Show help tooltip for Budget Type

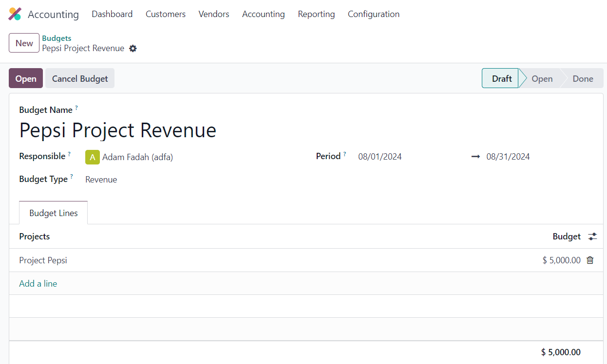point(72,176)
